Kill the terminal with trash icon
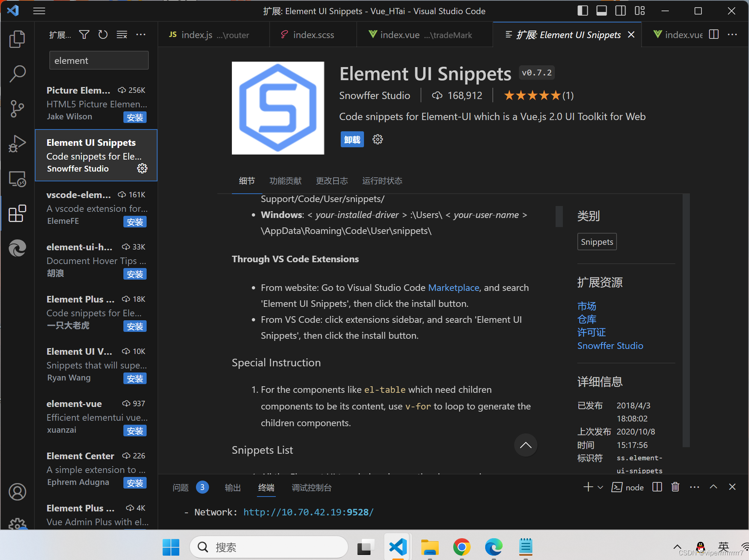Screen dimensions: 749x560 675,487
